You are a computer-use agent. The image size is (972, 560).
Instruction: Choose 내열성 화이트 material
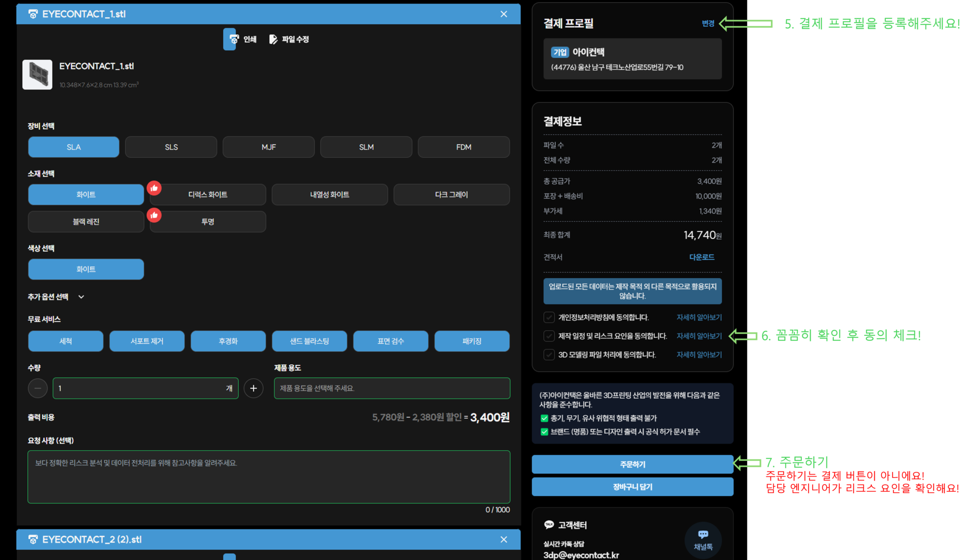[x=330, y=195]
